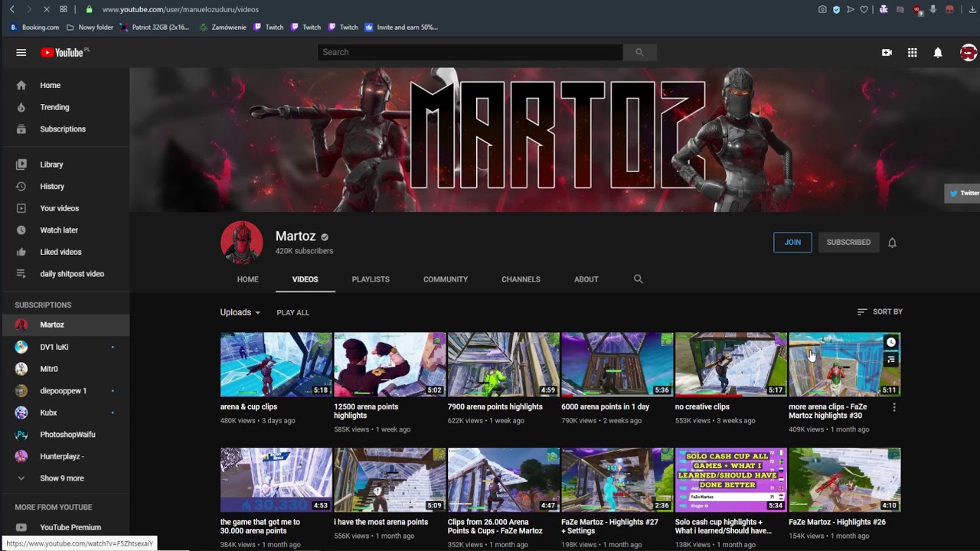The image size is (980, 551).
Task: Open diepooppew 1 subscription
Action: [x=65, y=391]
